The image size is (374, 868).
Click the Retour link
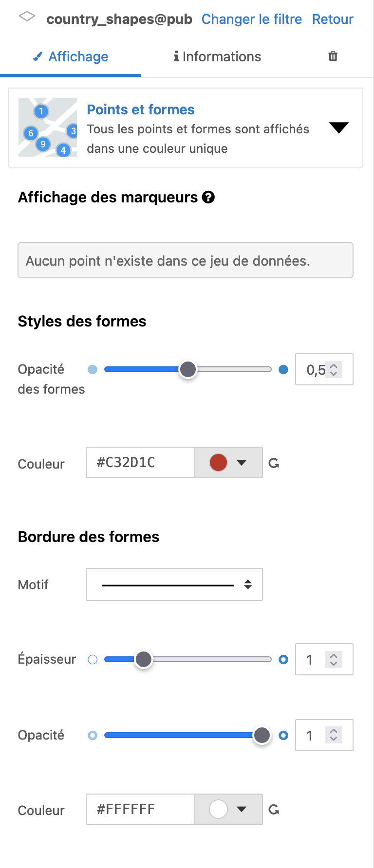333,19
